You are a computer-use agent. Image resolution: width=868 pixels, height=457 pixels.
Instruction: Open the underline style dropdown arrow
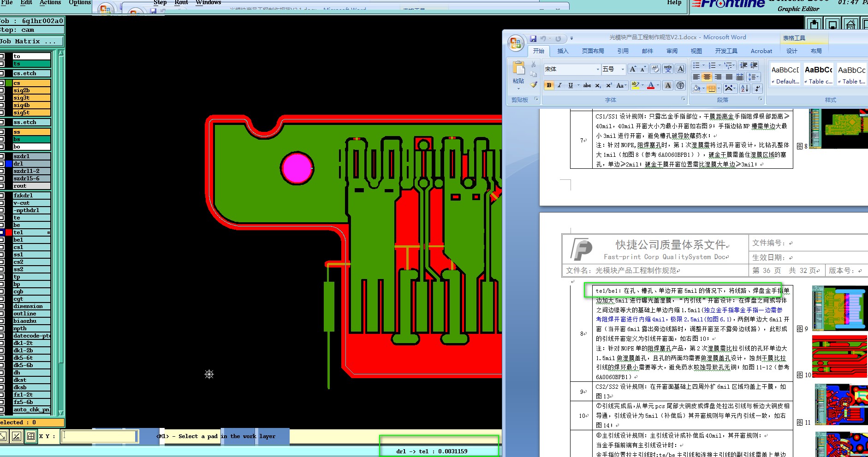(x=578, y=85)
